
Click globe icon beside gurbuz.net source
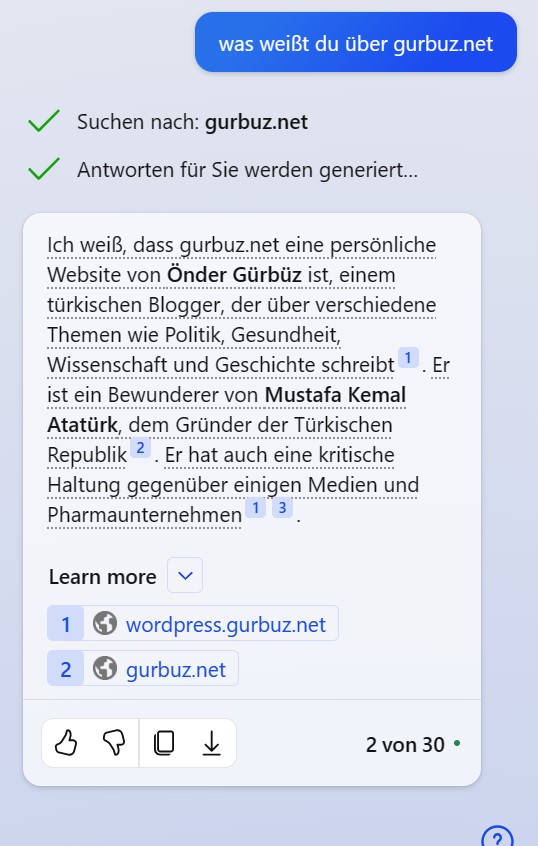105,668
